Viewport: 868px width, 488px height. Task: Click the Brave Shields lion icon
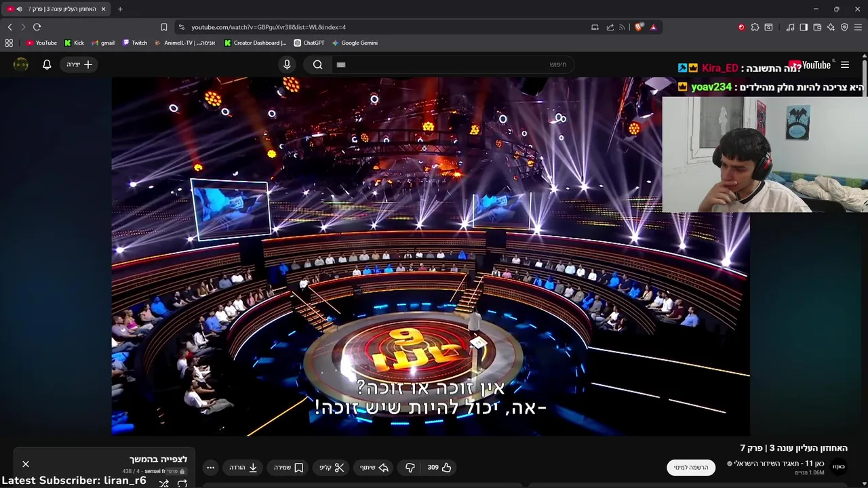point(639,27)
